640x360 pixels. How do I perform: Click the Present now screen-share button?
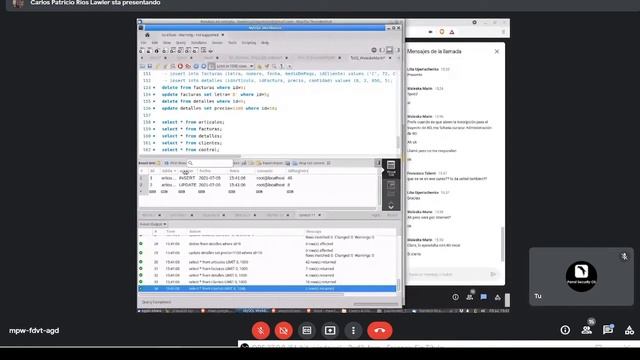pyautogui.click(x=330, y=330)
